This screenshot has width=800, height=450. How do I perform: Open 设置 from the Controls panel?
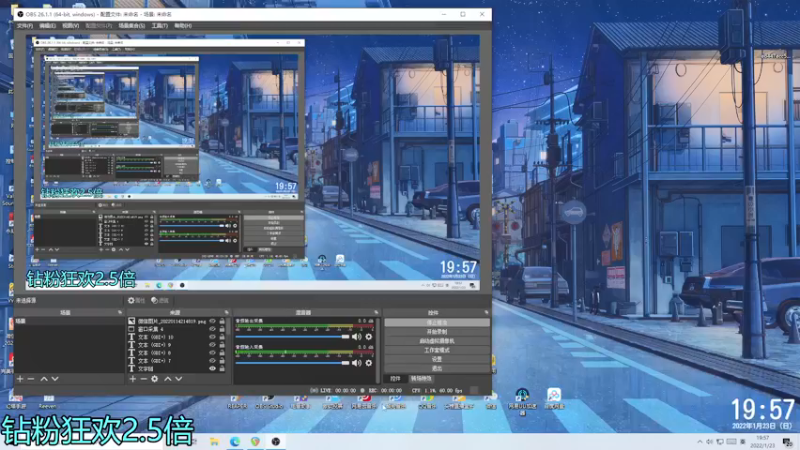(x=437, y=359)
